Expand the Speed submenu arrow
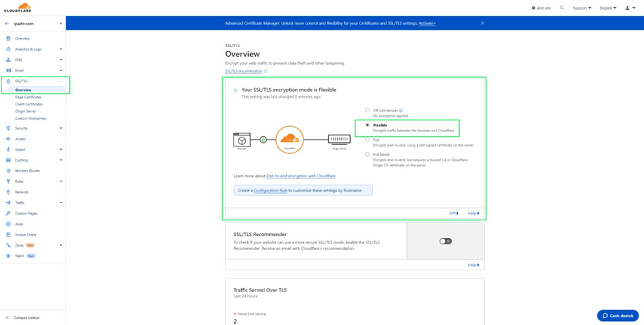The width and height of the screenshot is (644, 325). tap(61, 149)
